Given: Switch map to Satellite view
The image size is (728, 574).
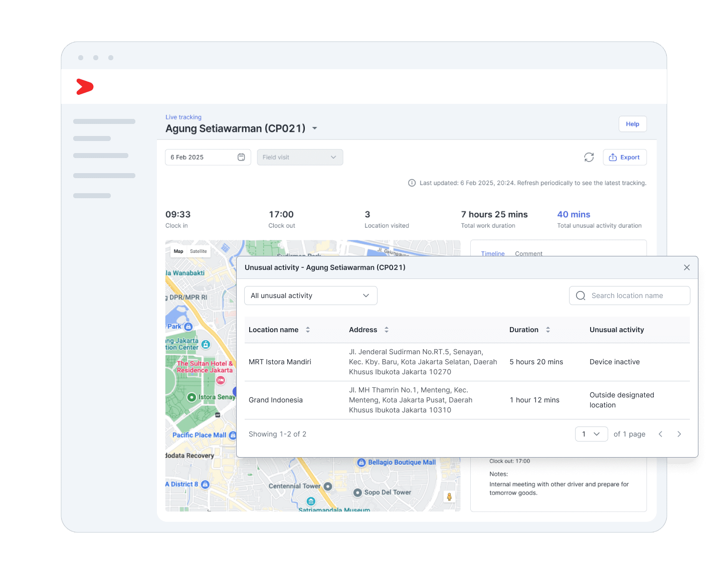Looking at the screenshot, I should (x=199, y=251).
